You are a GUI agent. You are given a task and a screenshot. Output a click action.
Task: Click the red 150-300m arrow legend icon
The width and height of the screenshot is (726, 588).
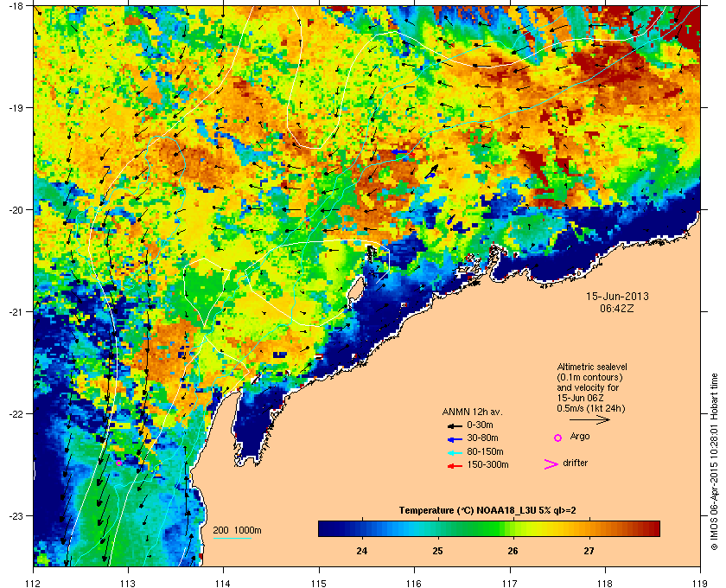[x=455, y=466]
